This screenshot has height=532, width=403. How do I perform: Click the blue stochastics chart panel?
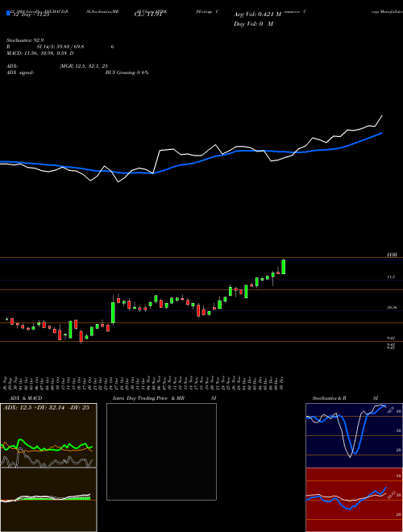coord(354,435)
